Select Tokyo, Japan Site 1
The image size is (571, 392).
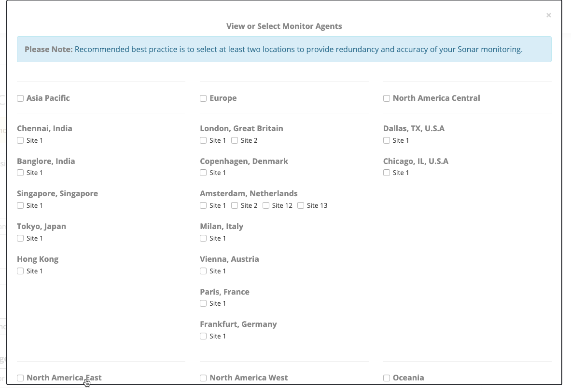20,238
